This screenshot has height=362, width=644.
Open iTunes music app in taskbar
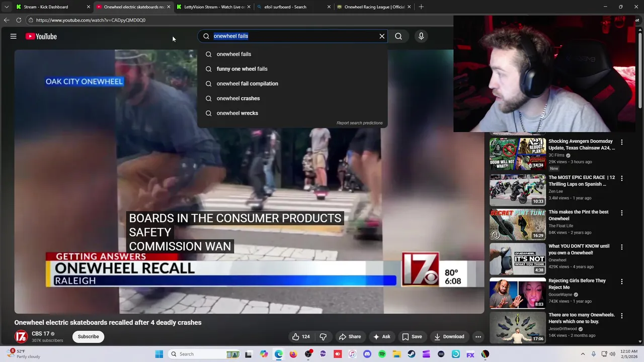pyautogui.click(x=352, y=354)
